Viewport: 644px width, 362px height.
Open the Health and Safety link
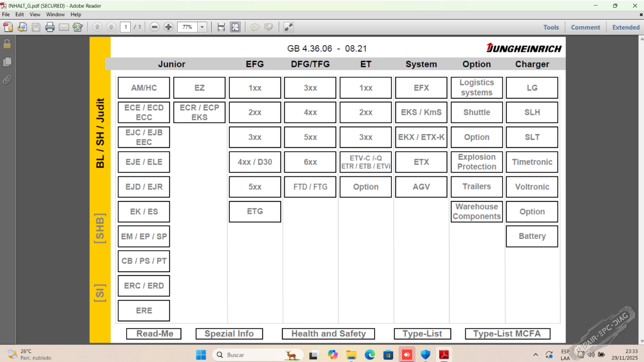coord(329,334)
